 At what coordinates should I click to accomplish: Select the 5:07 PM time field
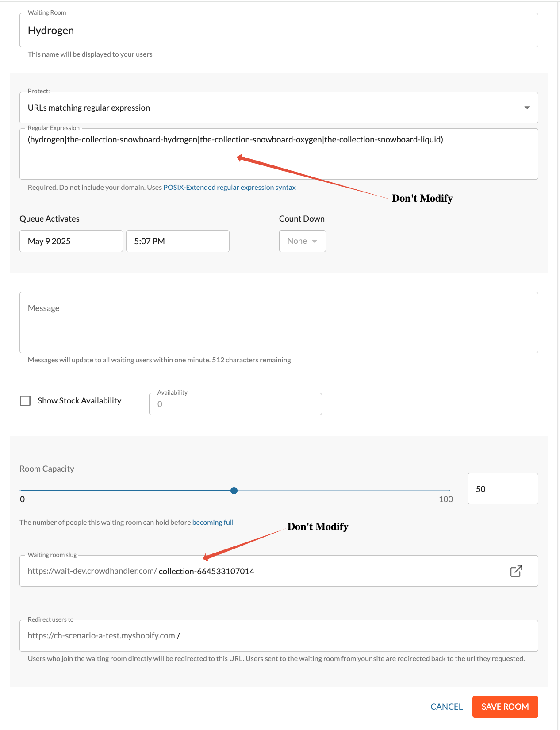(178, 241)
